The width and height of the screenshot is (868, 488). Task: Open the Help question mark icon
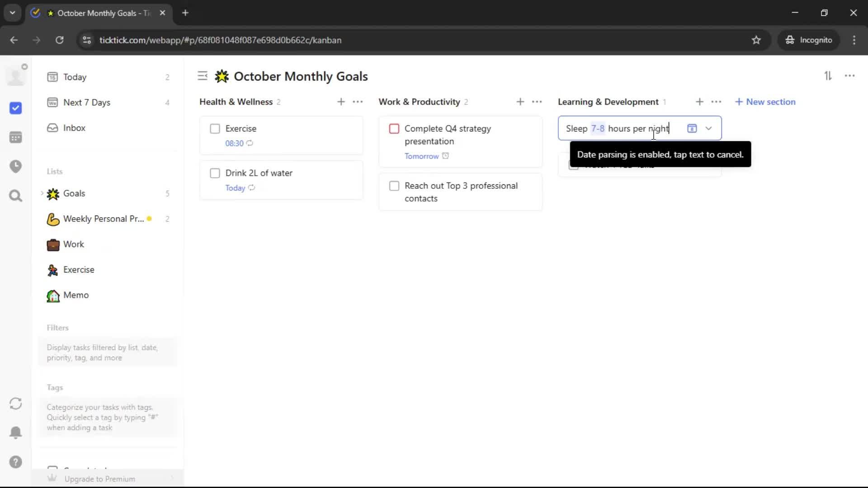pyautogui.click(x=15, y=462)
